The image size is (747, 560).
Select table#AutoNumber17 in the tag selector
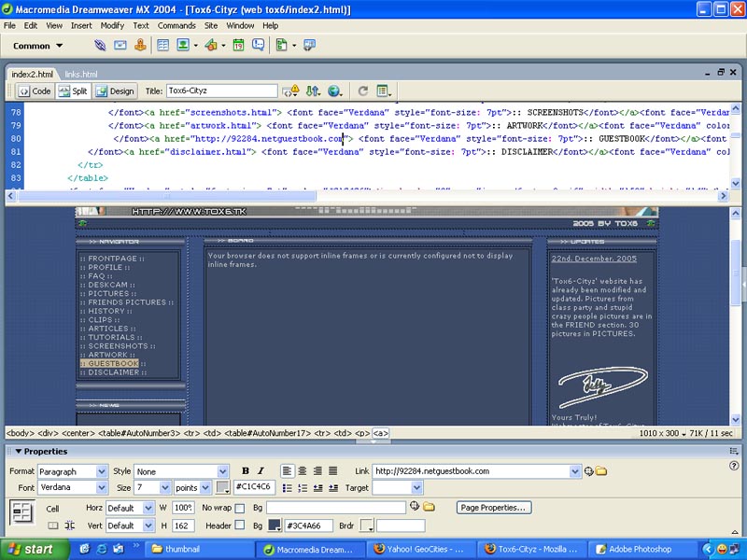click(268, 433)
